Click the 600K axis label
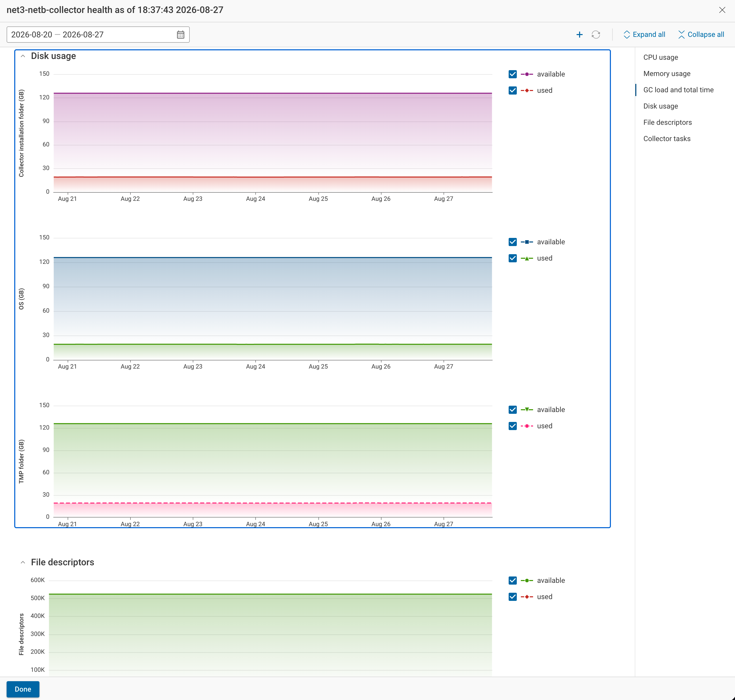The width and height of the screenshot is (735, 700). [38, 580]
